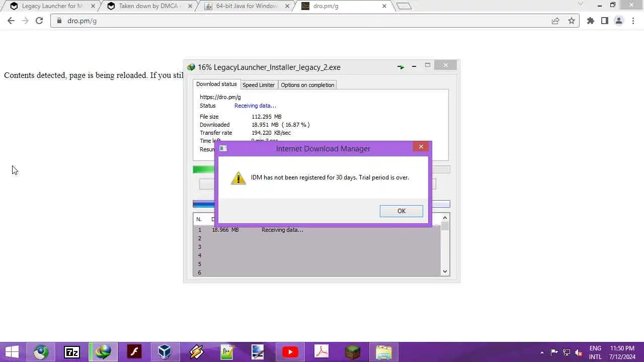Click connection list scroll-up arrow

click(x=445, y=218)
